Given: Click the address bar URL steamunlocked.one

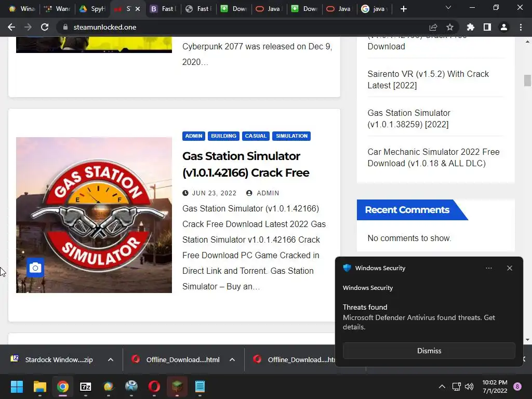Looking at the screenshot, I should point(105,27).
